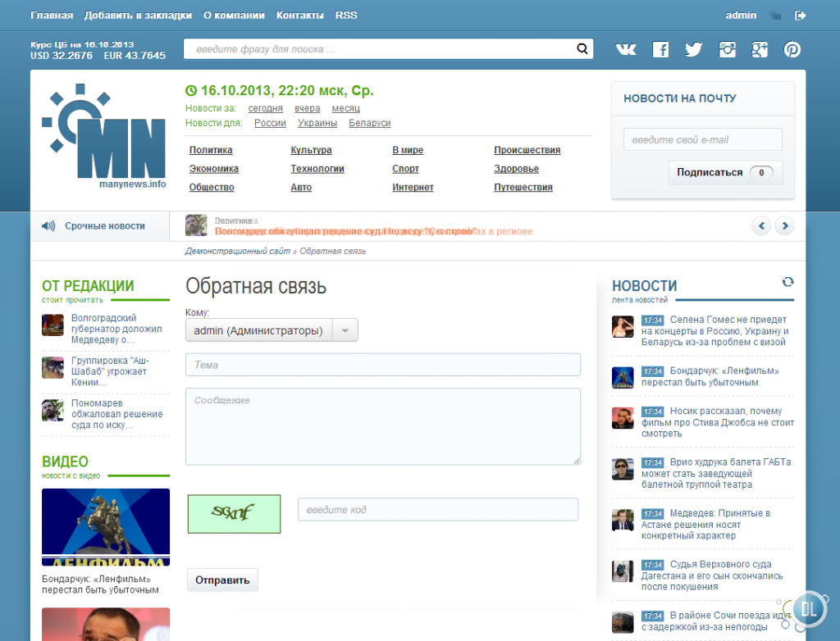Open the Google Plus icon
Viewport: 840px width, 641px height.
point(760,49)
